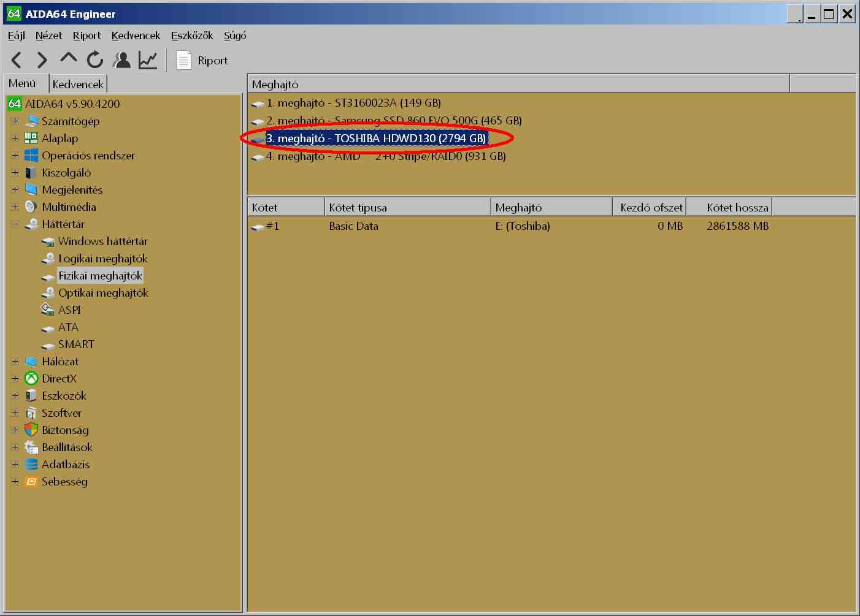Click the Megjelenítés monitor icon
860x616 pixels.
[31, 189]
